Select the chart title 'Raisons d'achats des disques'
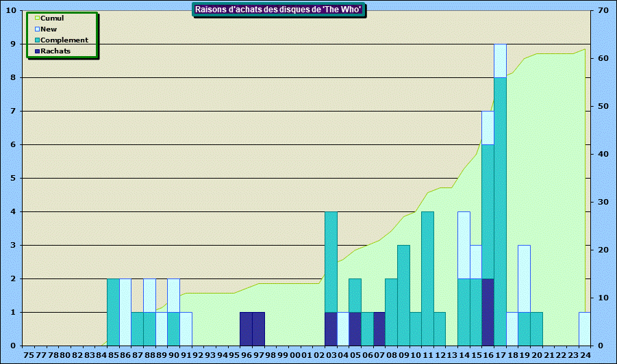The image size is (617, 364). coord(279,10)
